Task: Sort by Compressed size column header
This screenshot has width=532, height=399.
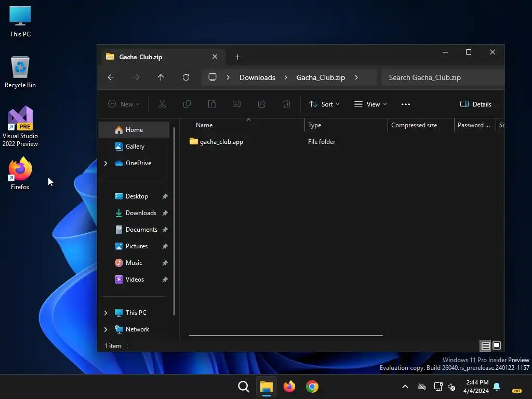Action: tap(421, 125)
